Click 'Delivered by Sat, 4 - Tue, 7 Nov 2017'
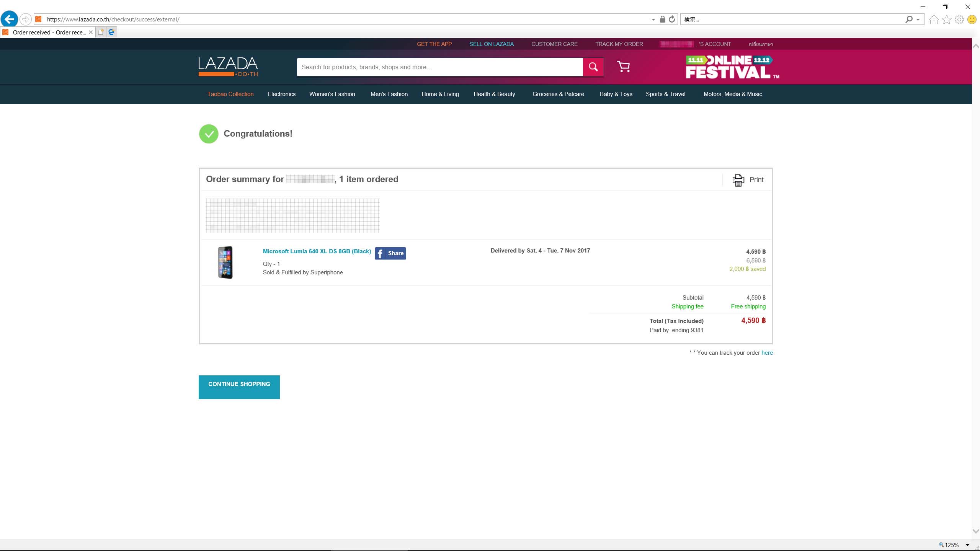This screenshot has width=980, height=551. pyautogui.click(x=540, y=251)
